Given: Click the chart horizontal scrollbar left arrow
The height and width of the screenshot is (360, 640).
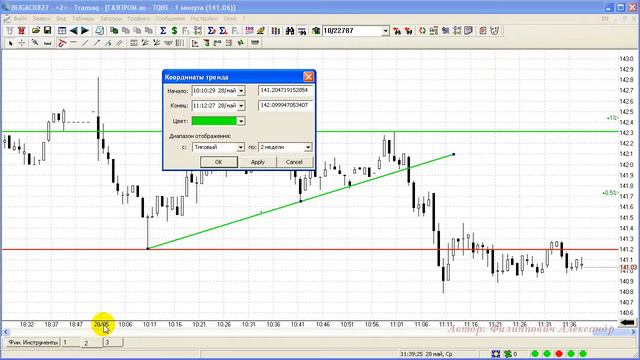Looking at the screenshot, I should click(6, 332).
